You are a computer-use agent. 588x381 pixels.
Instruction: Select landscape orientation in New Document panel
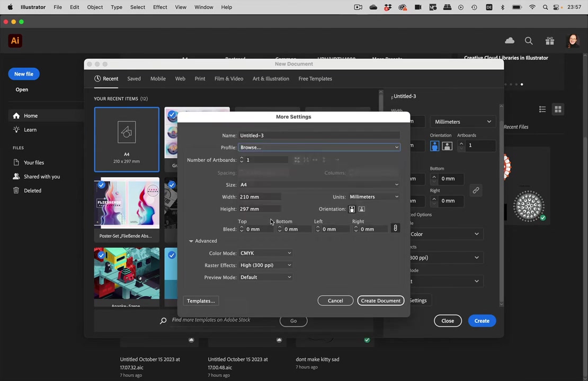click(447, 146)
